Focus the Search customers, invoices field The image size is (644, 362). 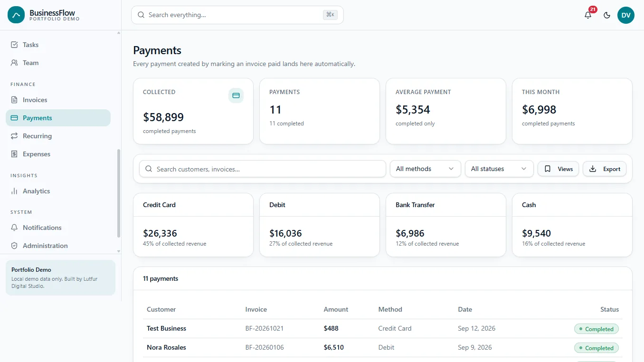[x=263, y=169]
